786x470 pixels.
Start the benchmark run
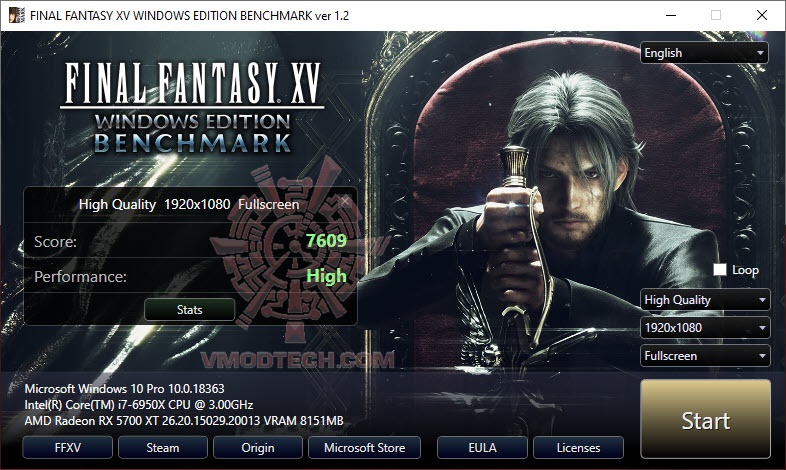point(705,419)
